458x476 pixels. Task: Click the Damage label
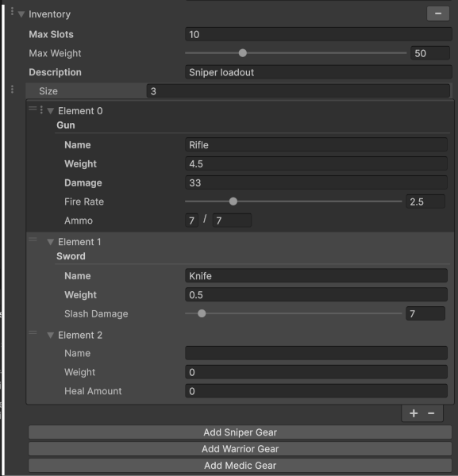(x=83, y=183)
